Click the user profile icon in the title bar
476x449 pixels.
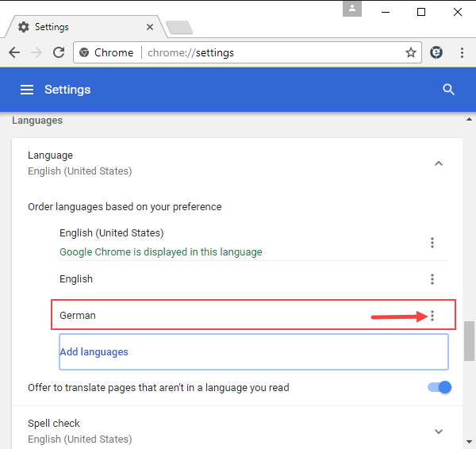click(352, 9)
